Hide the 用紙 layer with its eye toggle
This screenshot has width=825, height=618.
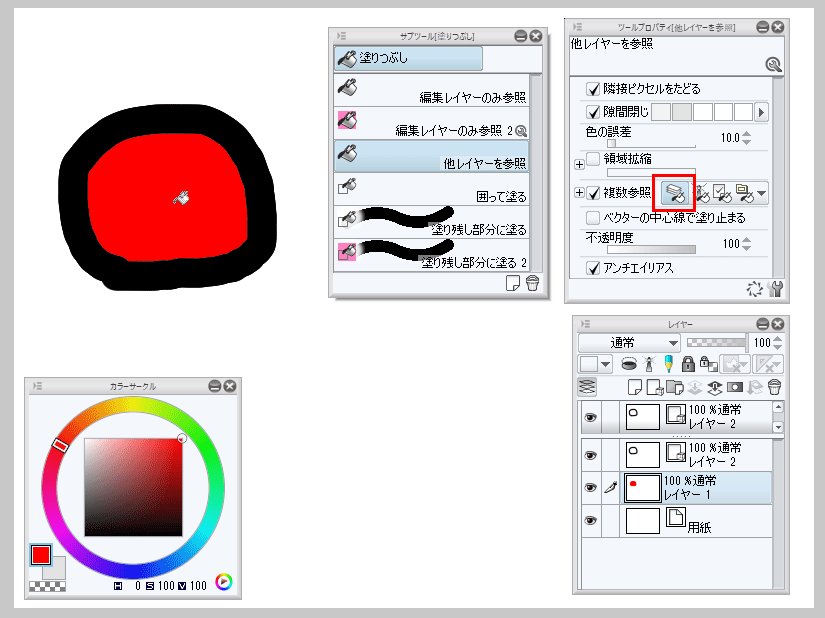click(590, 520)
